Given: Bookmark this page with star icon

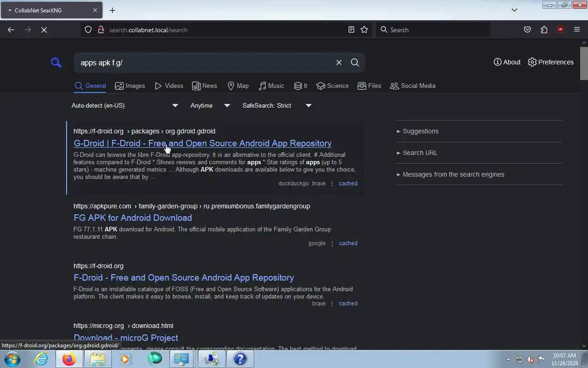Looking at the screenshot, I should (364, 30).
